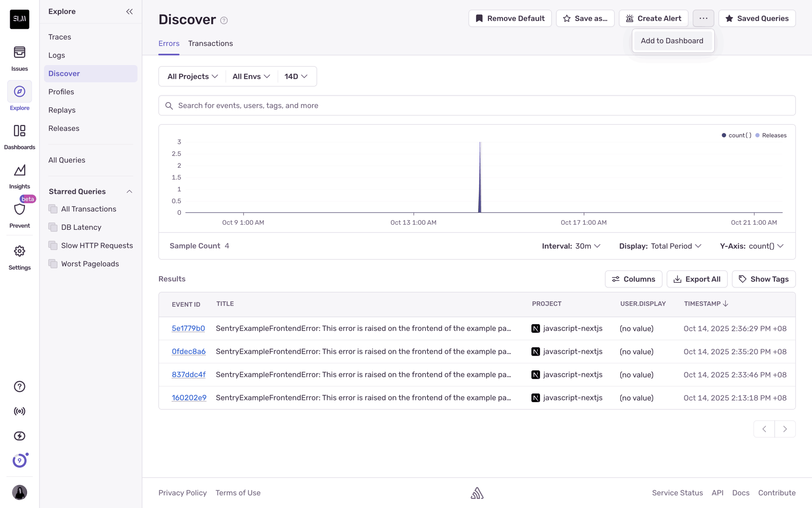This screenshot has width=812, height=508.
Task: Change the Y-Axis count() dropdown
Action: 752,246
